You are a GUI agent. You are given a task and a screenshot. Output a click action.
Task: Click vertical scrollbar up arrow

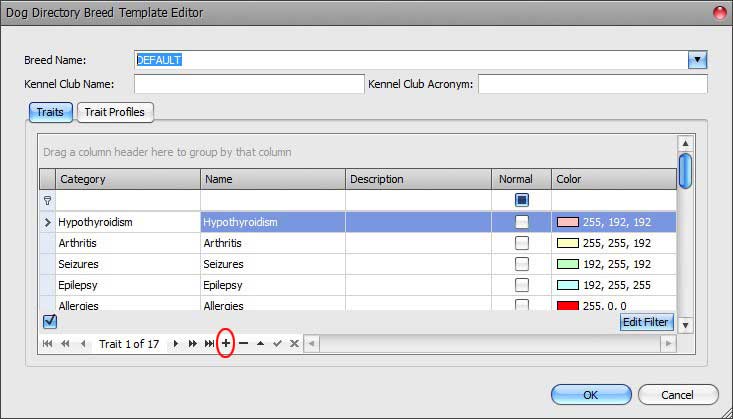[x=685, y=143]
